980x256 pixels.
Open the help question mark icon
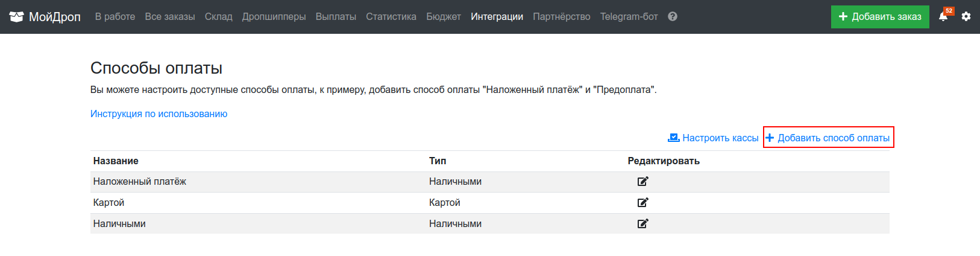pyautogui.click(x=673, y=17)
